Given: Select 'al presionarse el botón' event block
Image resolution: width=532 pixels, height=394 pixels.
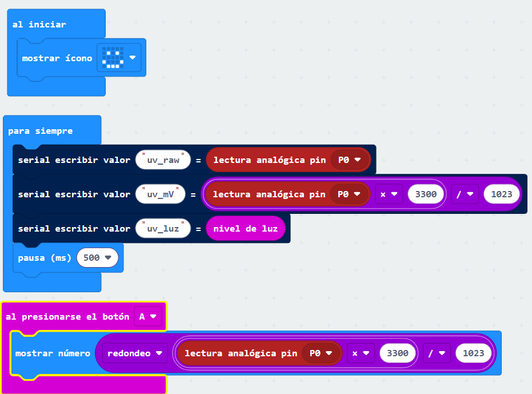Looking at the screenshot, I should coord(67,317).
